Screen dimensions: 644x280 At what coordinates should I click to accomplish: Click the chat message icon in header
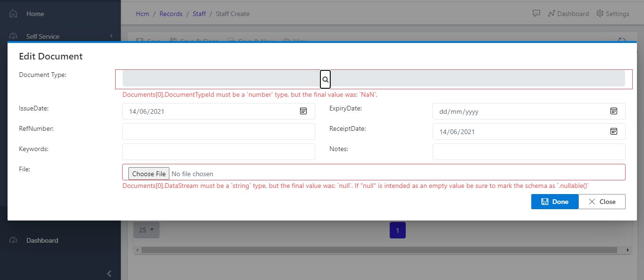pyautogui.click(x=536, y=14)
